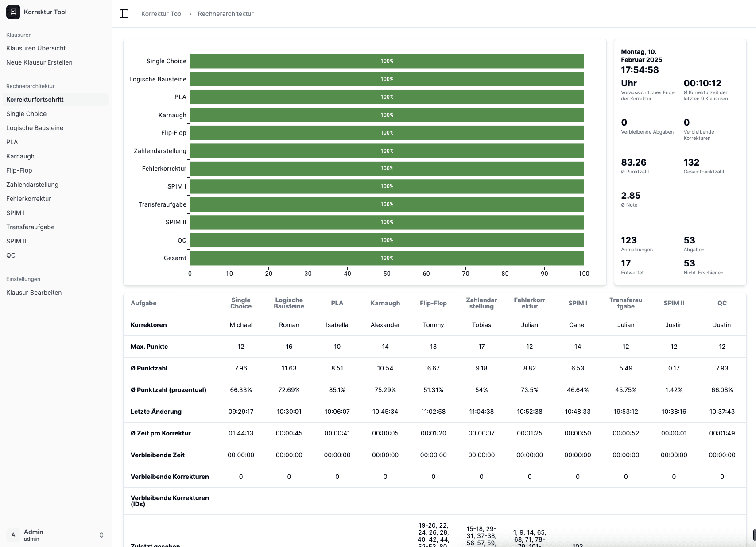This screenshot has width=756, height=547.
Task: Click the Korrektur Tool logo icon
Action: (13, 12)
